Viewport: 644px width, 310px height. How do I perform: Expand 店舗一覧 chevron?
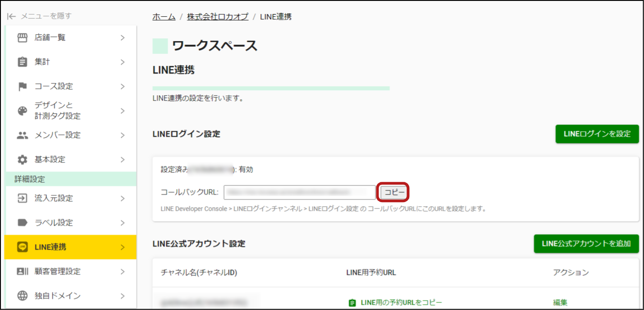(x=122, y=38)
